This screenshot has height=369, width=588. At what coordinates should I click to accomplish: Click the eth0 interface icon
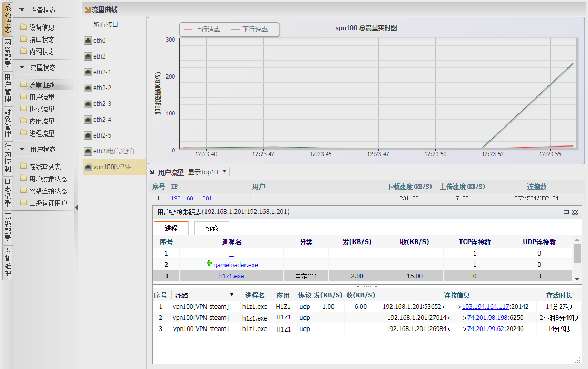[x=88, y=41]
